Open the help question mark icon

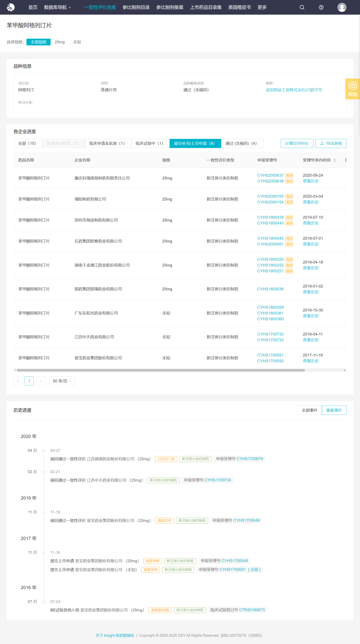pos(321,7)
